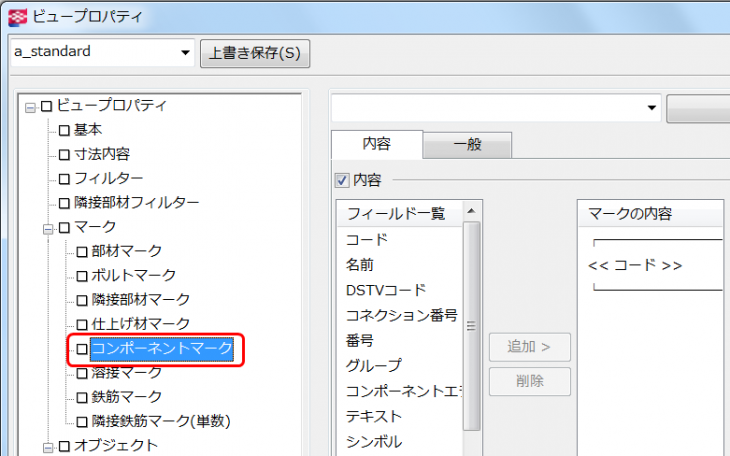Viewport: 730px width, 456px height.
Task: Open the a_standard settings dropdown
Action: pyautogui.click(x=185, y=52)
